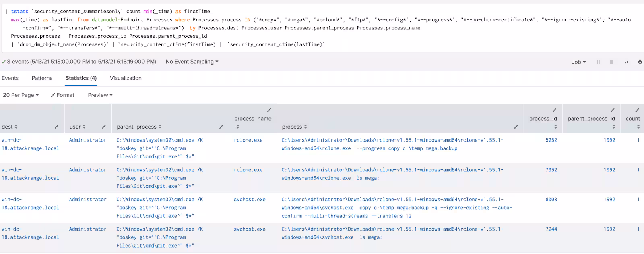This screenshot has width=644, height=254.
Task: Expand the No Event Sampling dropdown
Action: pyautogui.click(x=192, y=62)
